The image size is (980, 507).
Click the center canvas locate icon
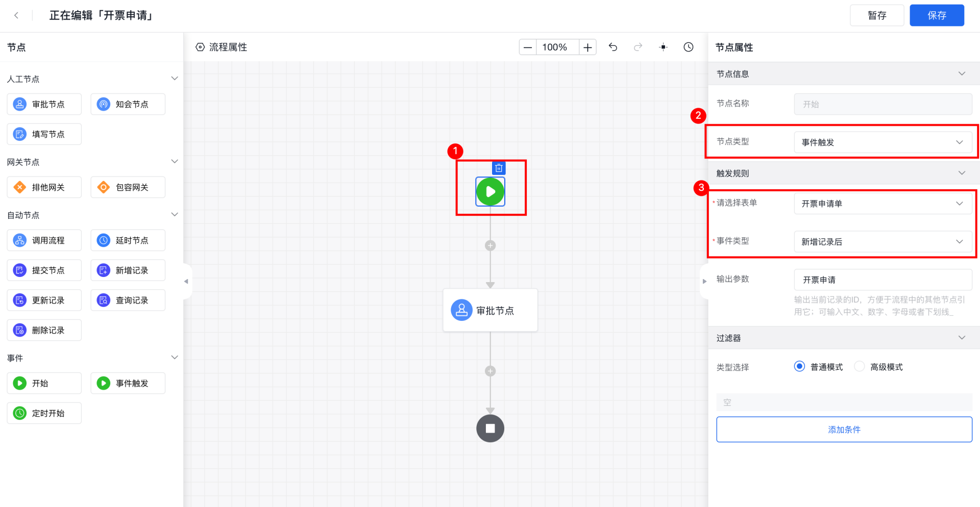click(663, 47)
